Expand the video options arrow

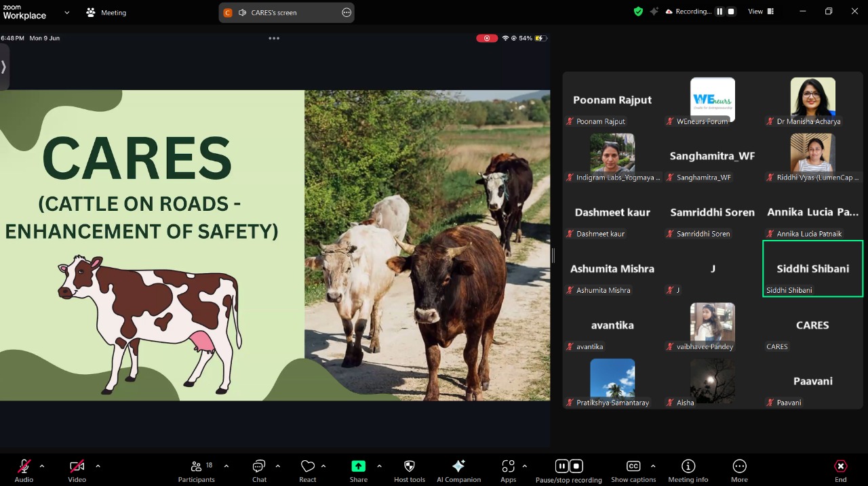click(x=98, y=466)
